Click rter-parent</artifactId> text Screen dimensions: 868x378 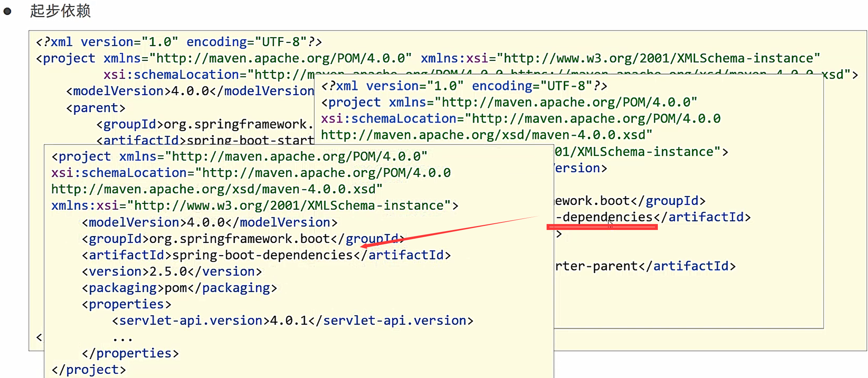click(x=645, y=266)
